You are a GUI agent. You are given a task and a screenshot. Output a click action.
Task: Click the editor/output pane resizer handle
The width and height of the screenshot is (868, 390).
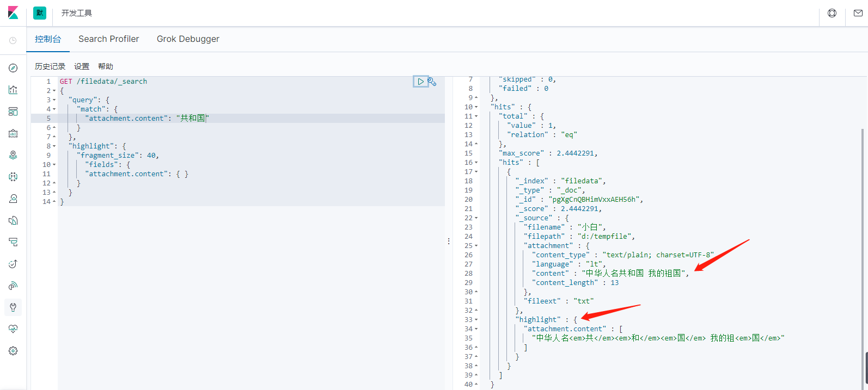coord(449,241)
